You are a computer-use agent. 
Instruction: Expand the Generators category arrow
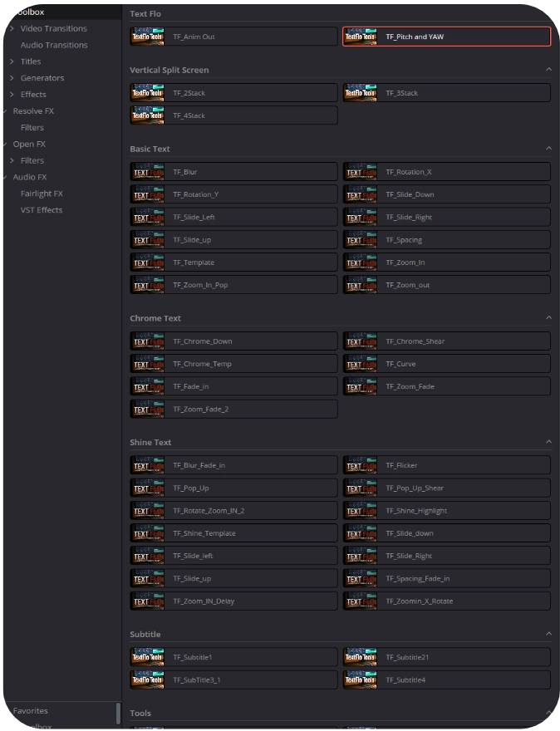coord(12,78)
